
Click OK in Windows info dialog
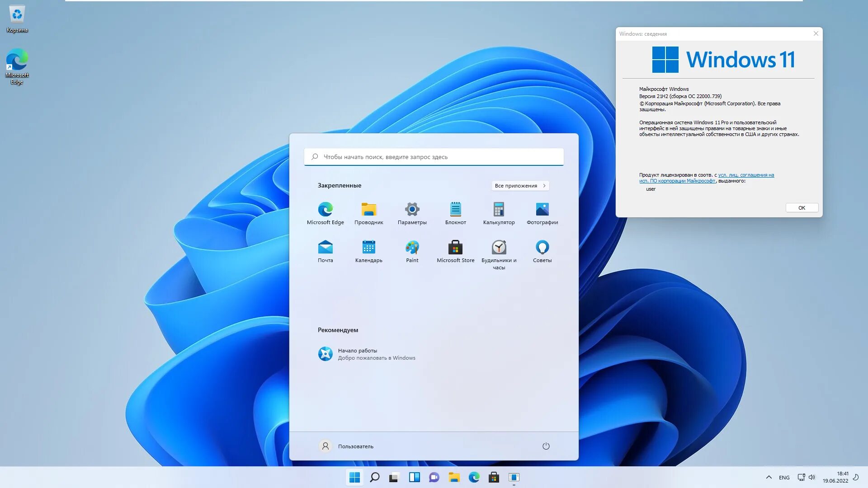(x=802, y=208)
